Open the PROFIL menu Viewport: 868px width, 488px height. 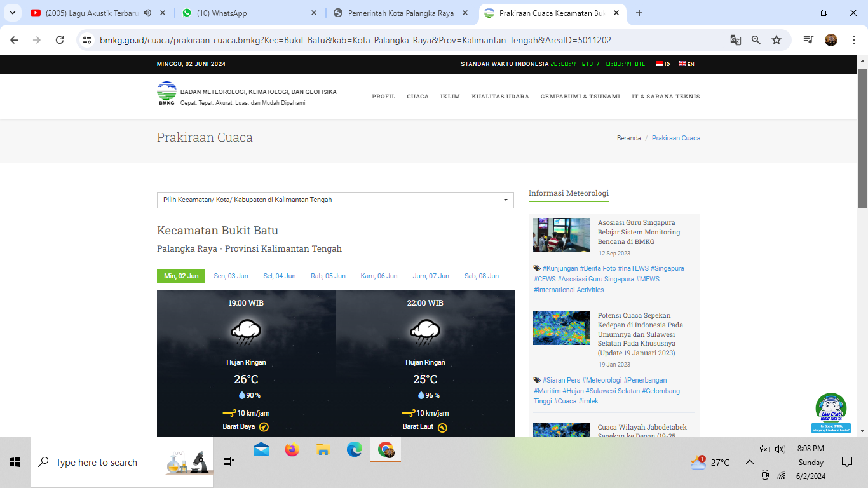pos(384,97)
